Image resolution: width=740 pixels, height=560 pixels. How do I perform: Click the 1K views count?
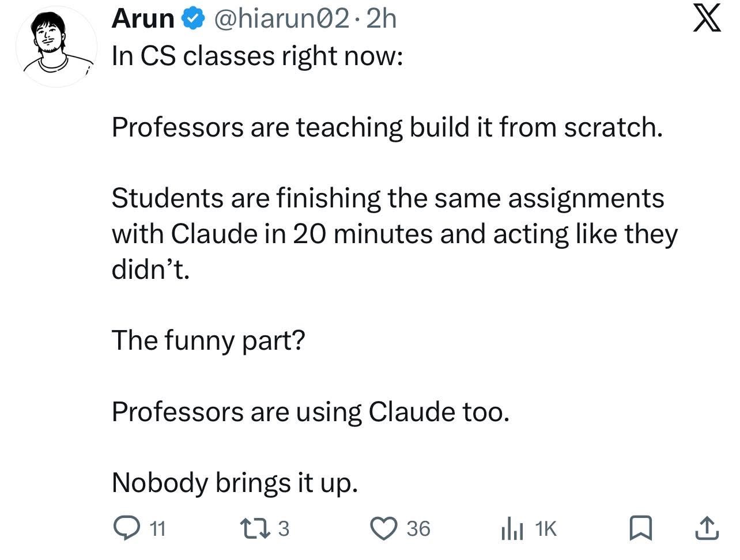545,528
